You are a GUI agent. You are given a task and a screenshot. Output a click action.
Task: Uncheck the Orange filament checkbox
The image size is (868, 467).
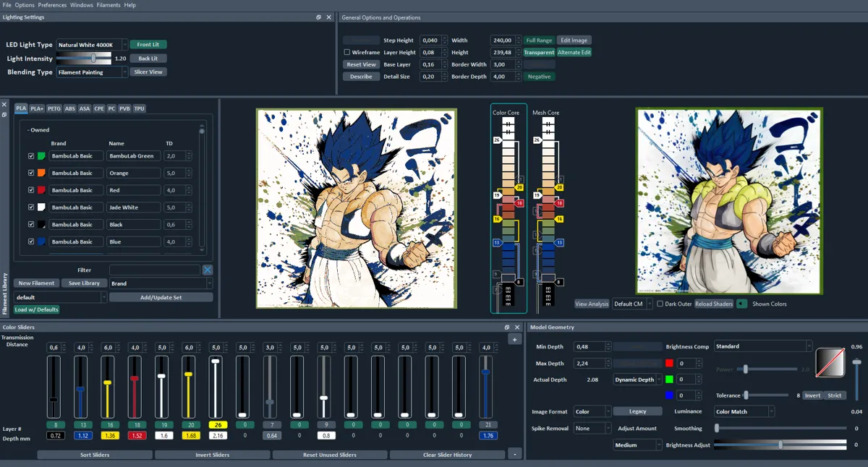click(x=31, y=173)
